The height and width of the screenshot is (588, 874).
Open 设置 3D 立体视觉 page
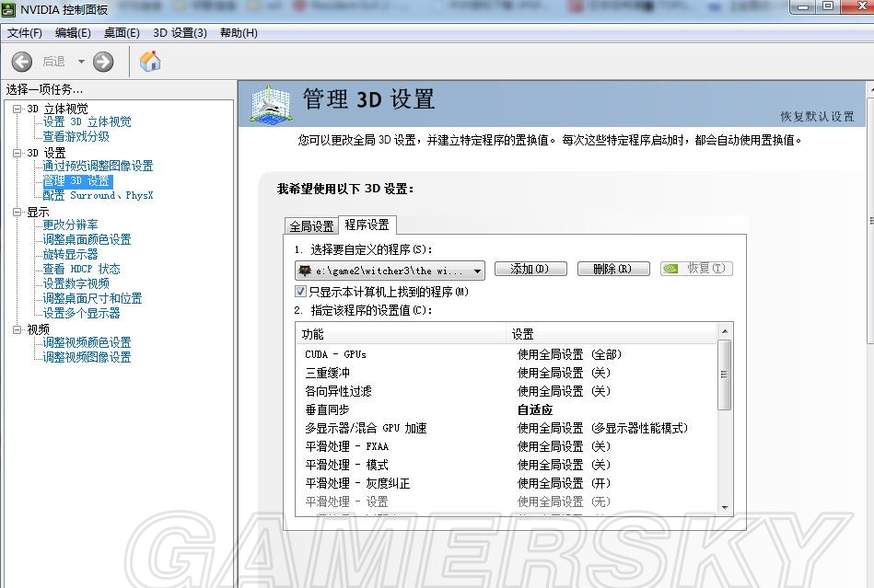[87, 122]
